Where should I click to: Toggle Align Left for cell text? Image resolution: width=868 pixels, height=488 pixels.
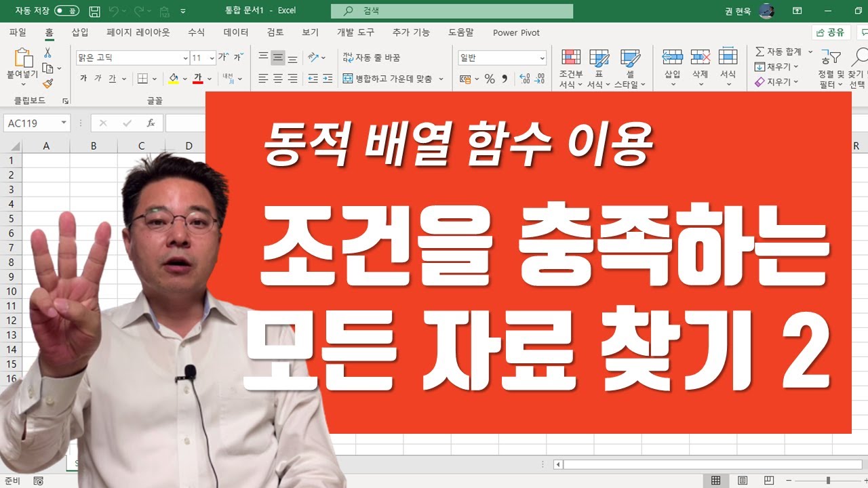pyautogui.click(x=263, y=79)
